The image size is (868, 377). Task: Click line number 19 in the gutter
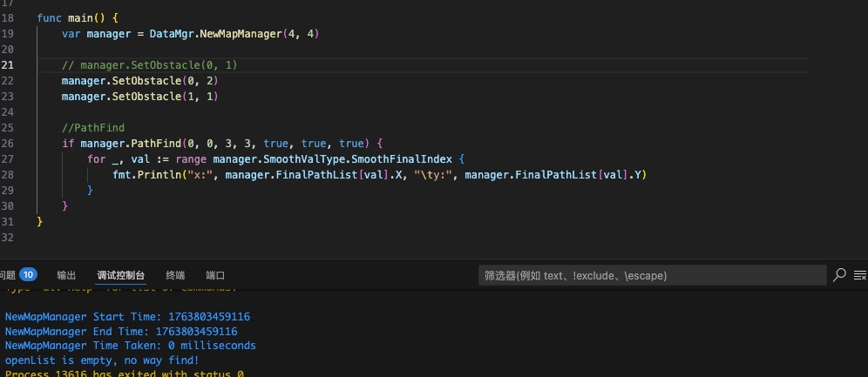[9, 34]
